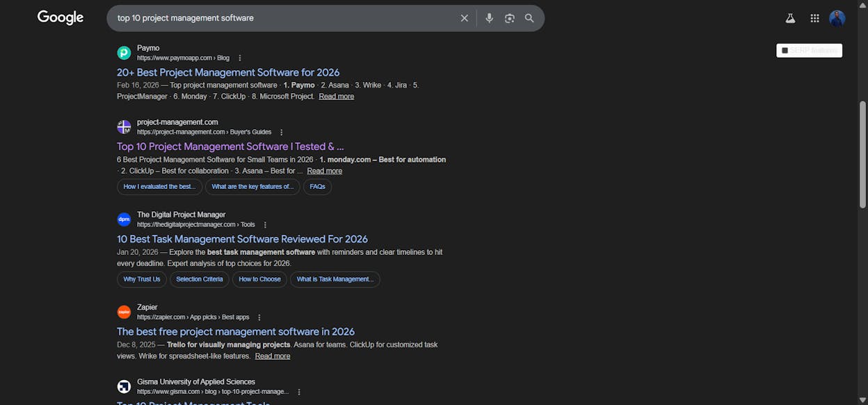Click 'The Digital Project Manager' site name

[182, 215]
